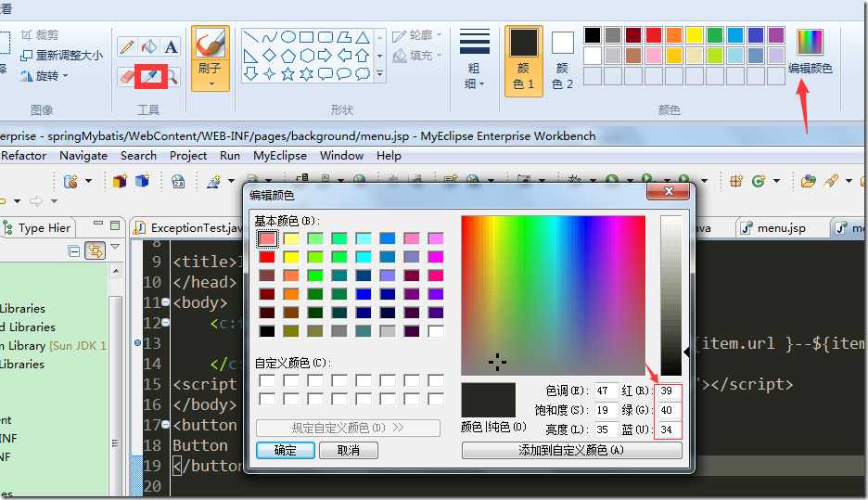The width and height of the screenshot is (868, 500).
Task: Select the Fill bucket tool
Action: tap(149, 47)
